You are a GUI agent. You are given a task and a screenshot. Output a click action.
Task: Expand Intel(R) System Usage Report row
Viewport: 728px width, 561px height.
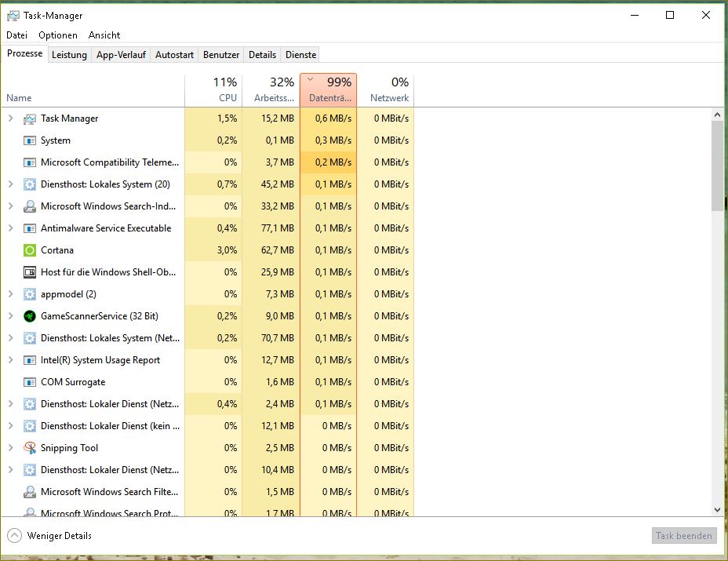tap(11, 360)
